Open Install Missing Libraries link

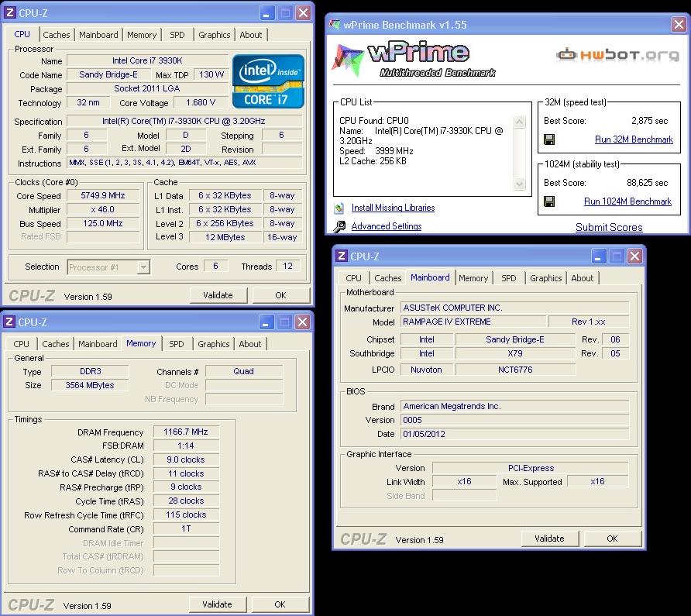pos(393,208)
